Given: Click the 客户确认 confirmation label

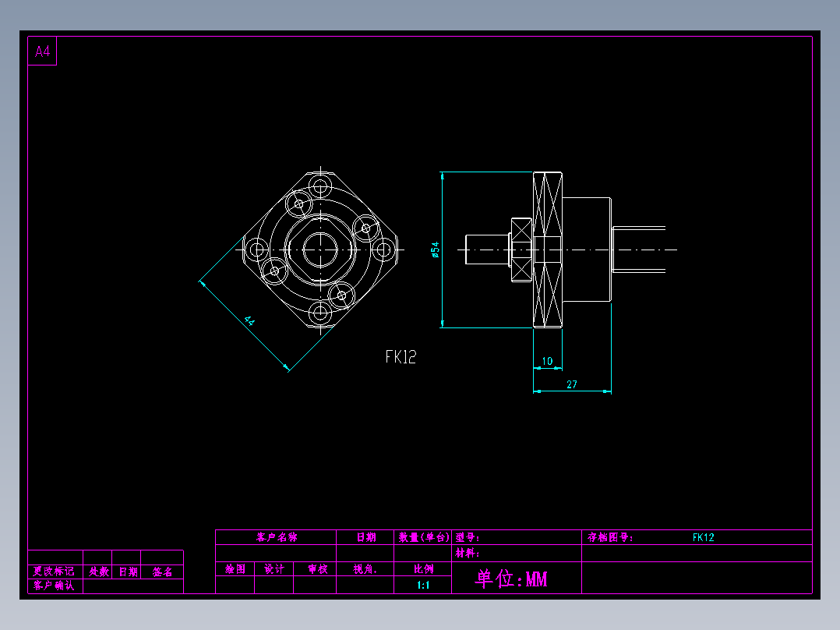Looking at the screenshot, I should click(54, 586).
